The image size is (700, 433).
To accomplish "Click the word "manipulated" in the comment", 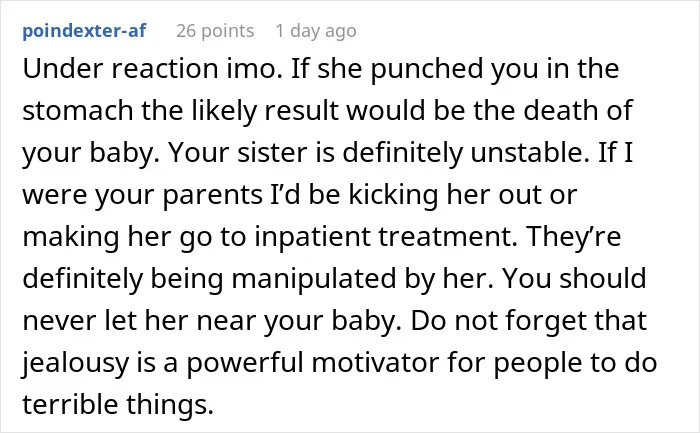I will click(314, 278).
